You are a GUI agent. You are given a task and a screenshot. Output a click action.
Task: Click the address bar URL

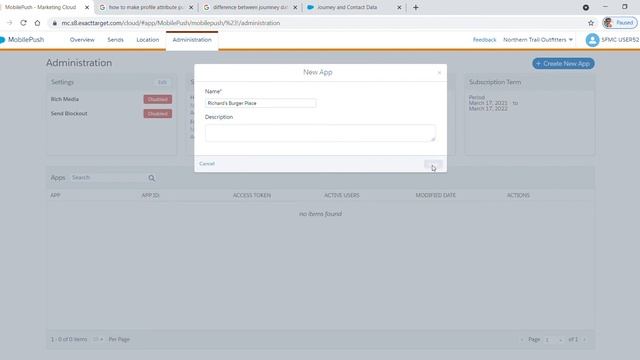(171, 23)
